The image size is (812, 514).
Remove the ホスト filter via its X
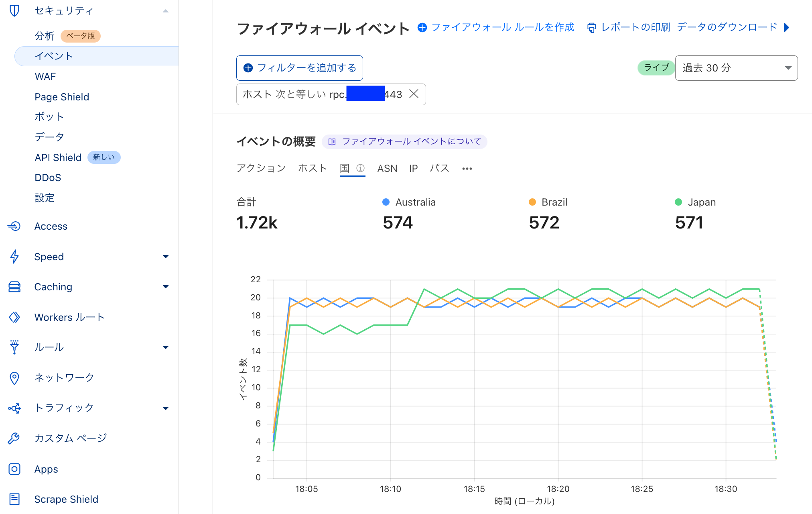pyautogui.click(x=414, y=94)
